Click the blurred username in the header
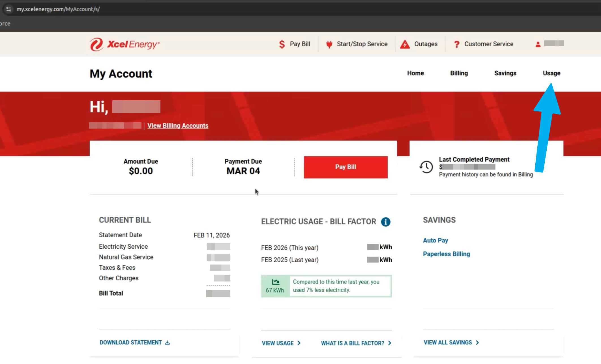Screen dimensions: 601x364 [554, 44]
